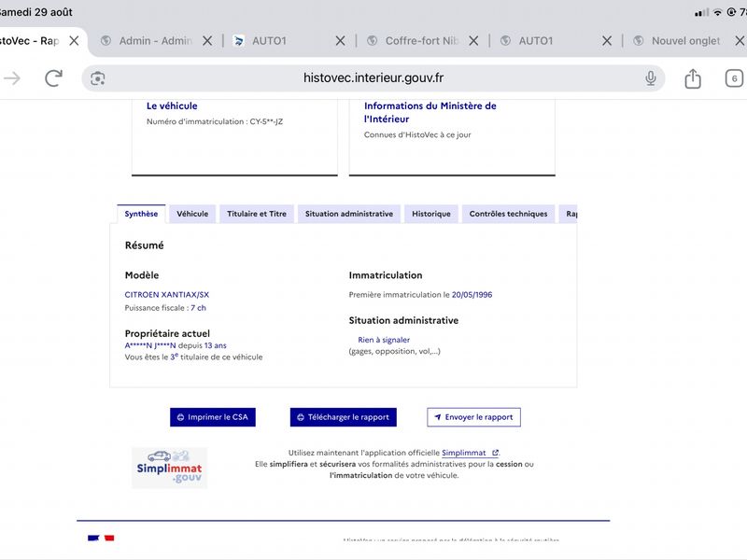Image resolution: width=747 pixels, height=560 pixels.
Task: Click the Résumé heading
Action: (145, 245)
